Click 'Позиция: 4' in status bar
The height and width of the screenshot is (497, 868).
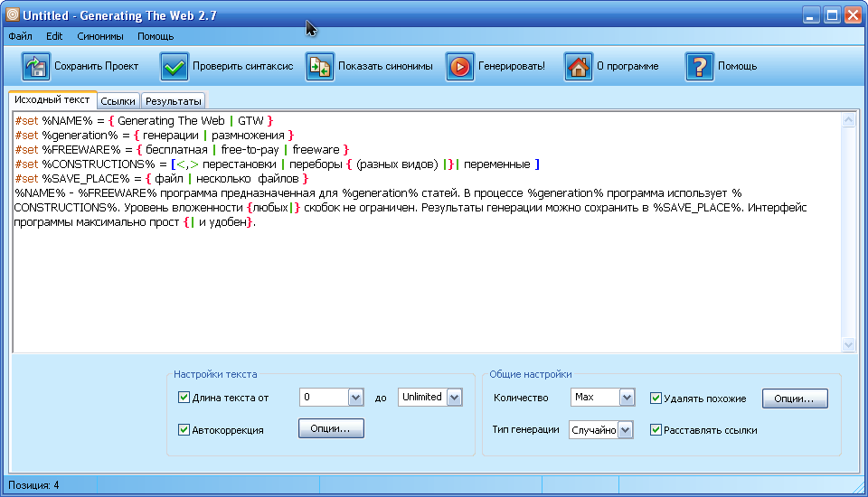click(x=33, y=485)
